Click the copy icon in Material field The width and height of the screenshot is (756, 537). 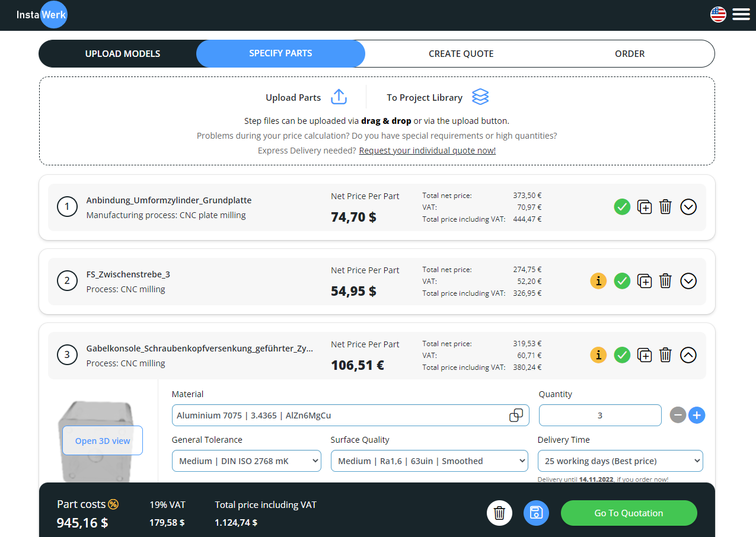pos(516,415)
